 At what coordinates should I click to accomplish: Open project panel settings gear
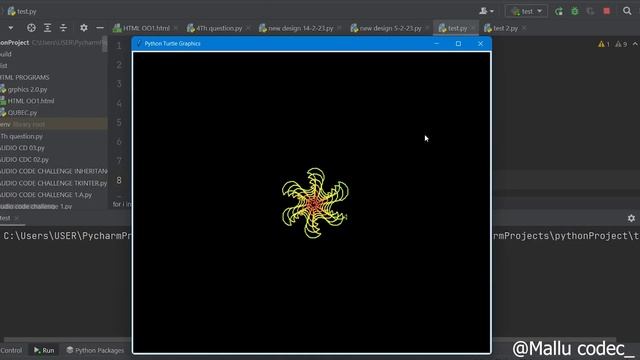[84, 28]
